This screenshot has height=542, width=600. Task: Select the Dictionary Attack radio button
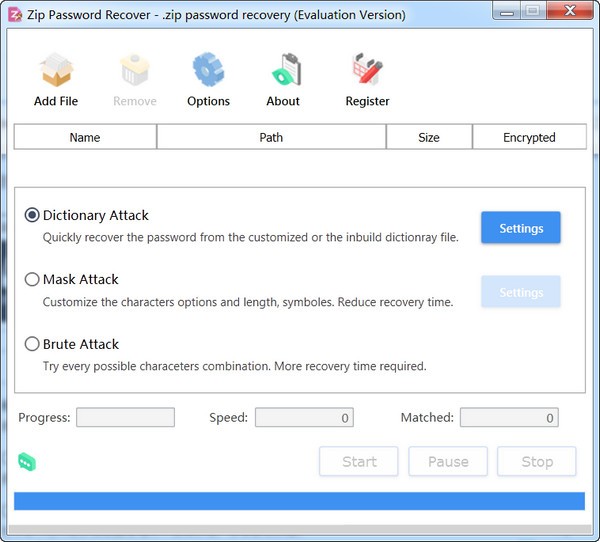click(x=33, y=215)
